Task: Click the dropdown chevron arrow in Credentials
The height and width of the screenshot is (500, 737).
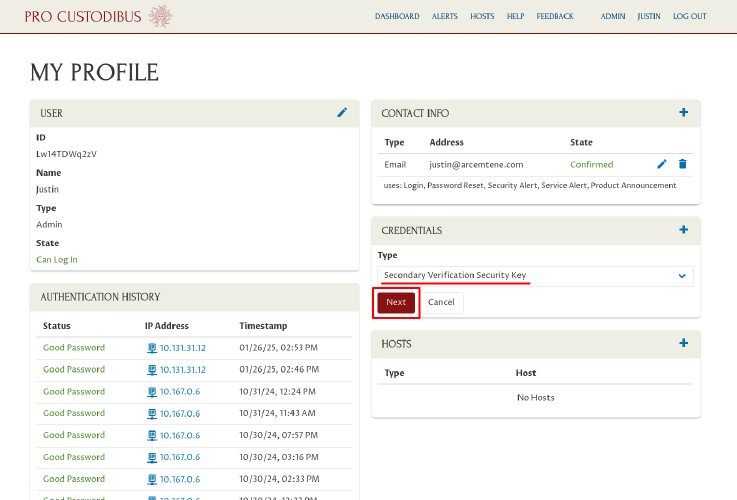Action: pos(682,276)
